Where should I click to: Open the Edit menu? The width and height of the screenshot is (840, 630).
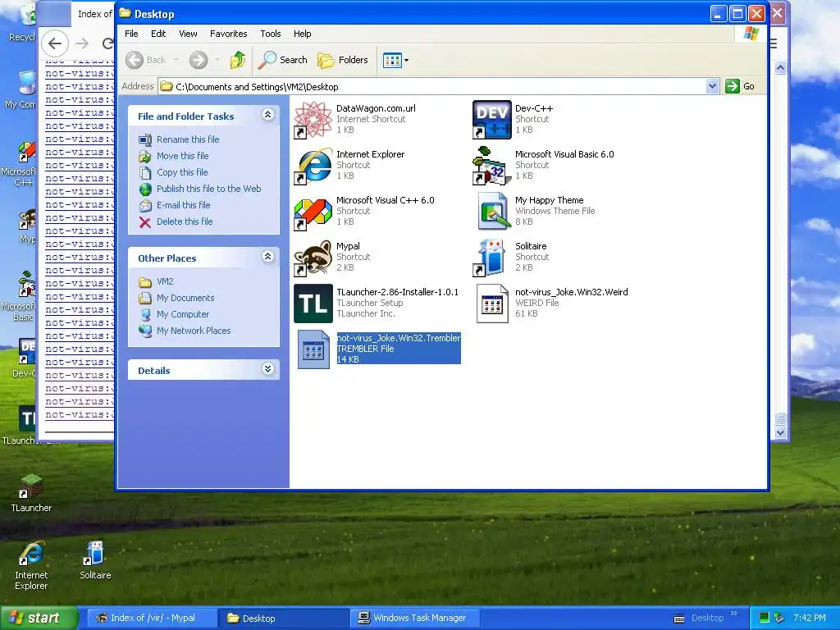click(158, 34)
